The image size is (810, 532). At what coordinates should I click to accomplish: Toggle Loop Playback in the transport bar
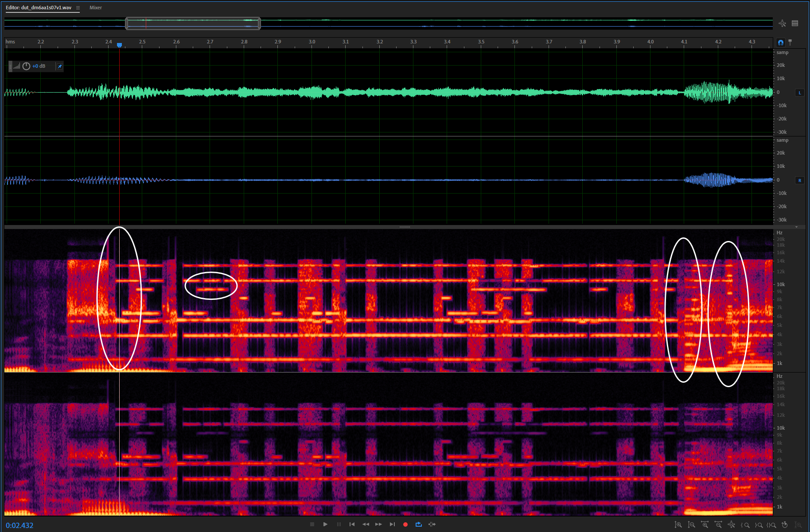click(418, 524)
